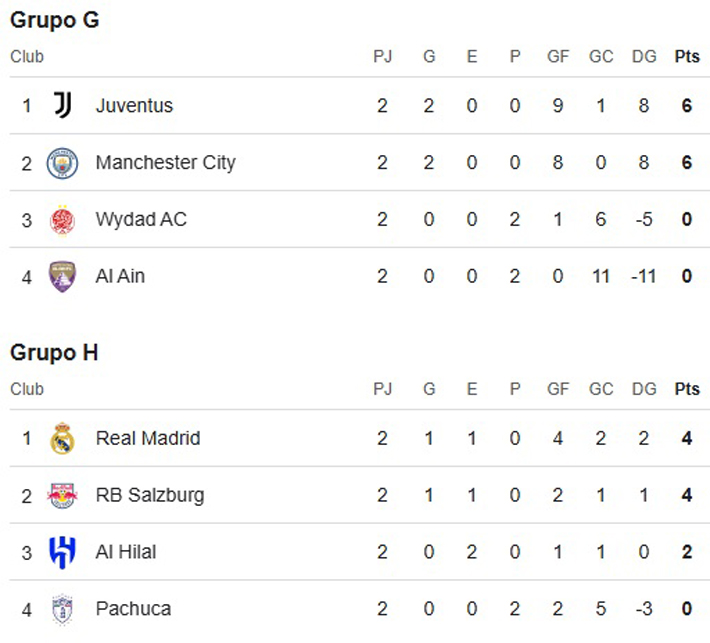Click the Grupo H heading
The image size is (710, 643).
pyautogui.click(x=54, y=352)
